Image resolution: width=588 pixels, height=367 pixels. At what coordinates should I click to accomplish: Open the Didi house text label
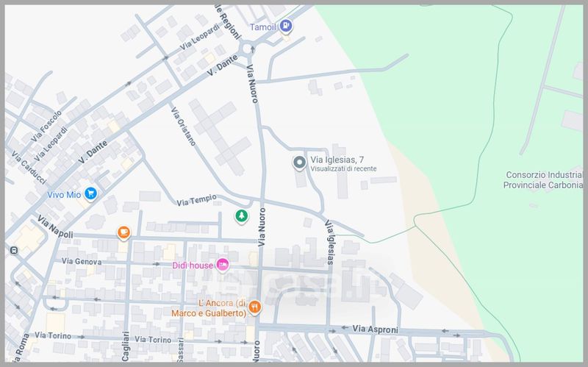point(193,265)
